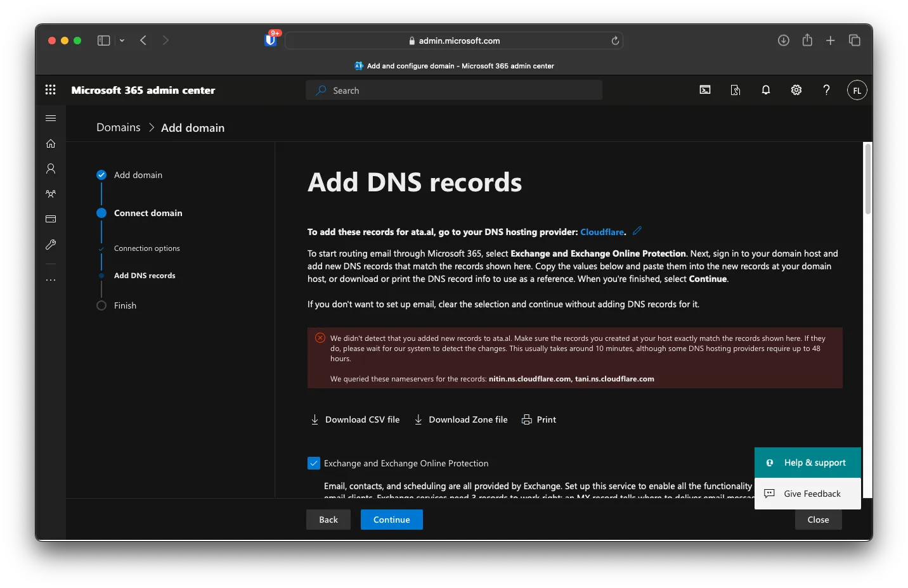This screenshot has height=588, width=908.
Task: Show all navigation items ellipsis
Action: tap(51, 280)
